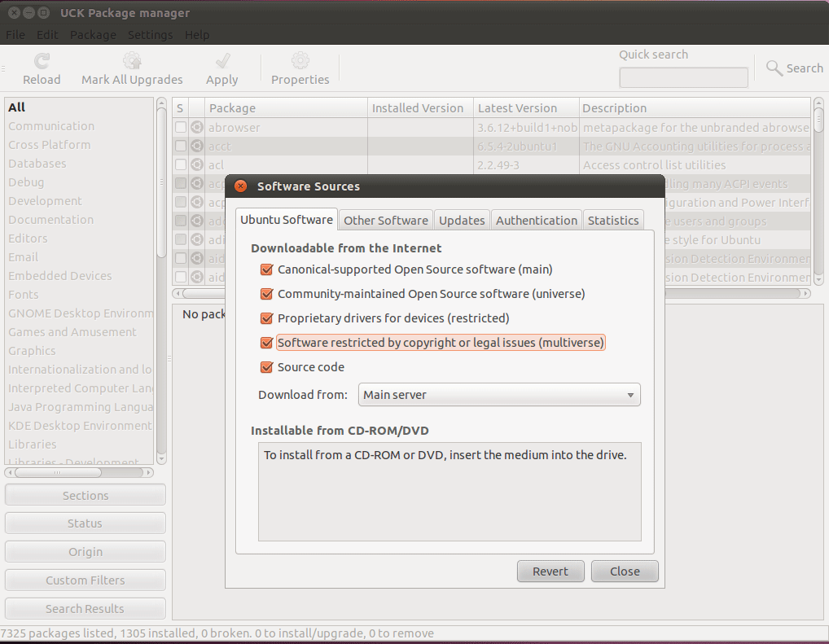
Task: Switch to the Updates tab
Action: pyautogui.click(x=462, y=221)
